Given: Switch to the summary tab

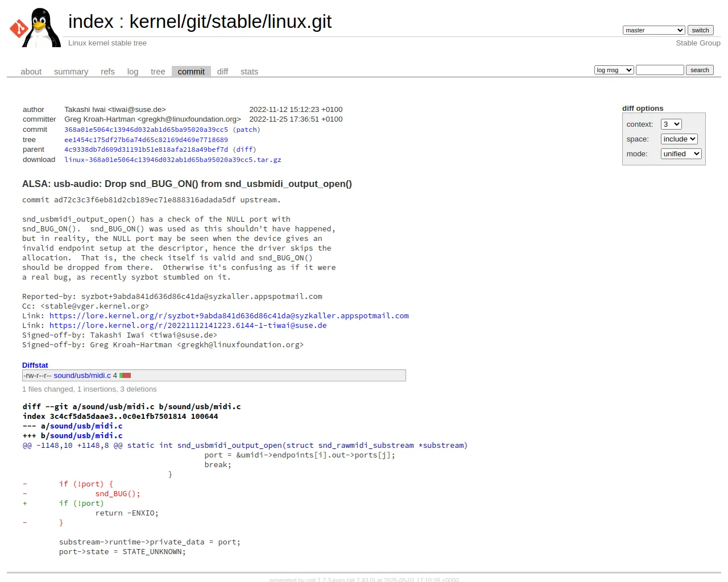Looking at the screenshot, I should coord(71,72).
